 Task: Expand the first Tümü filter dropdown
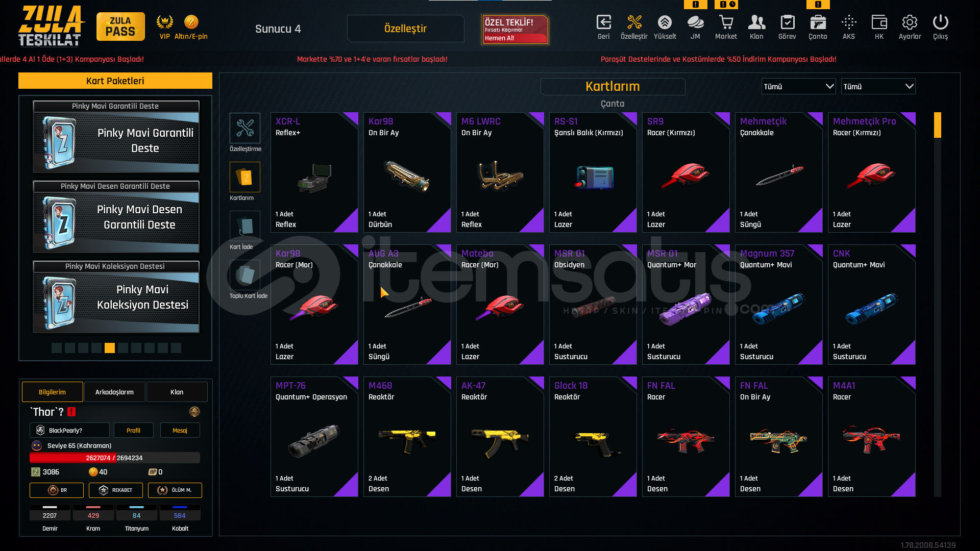pos(798,86)
